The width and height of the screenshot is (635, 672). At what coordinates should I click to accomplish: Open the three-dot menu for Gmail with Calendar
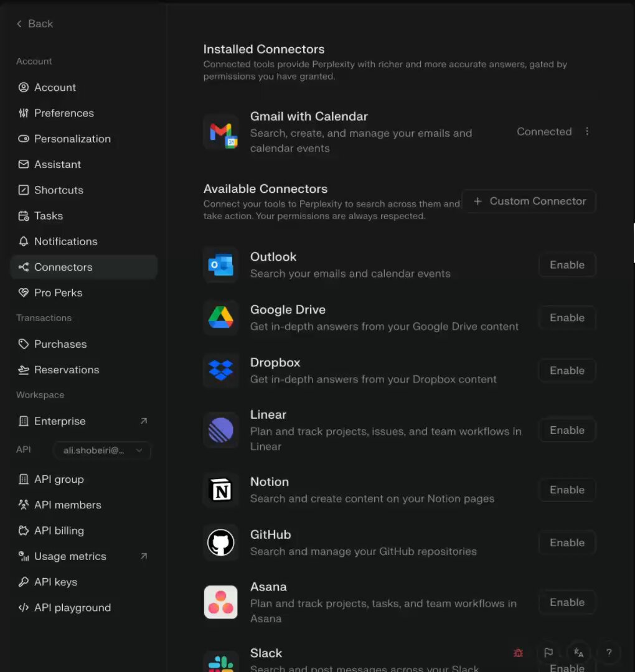coord(587,131)
